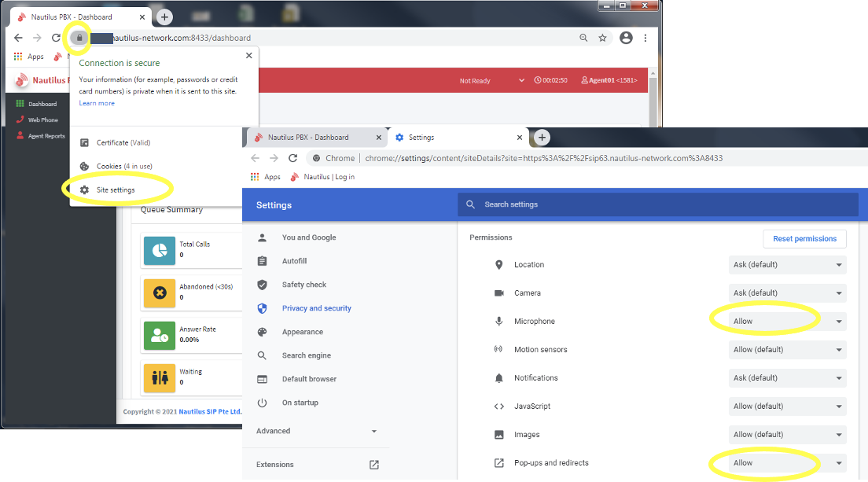This screenshot has width=868, height=482.
Task: Open the Microphone permission dropdown
Action: tap(787, 321)
